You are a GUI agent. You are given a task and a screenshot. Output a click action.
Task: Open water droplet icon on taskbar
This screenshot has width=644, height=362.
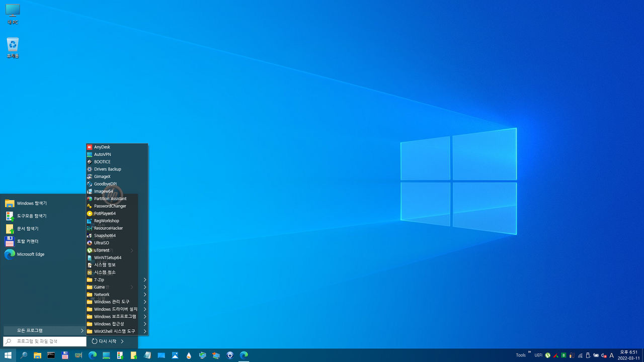coord(189,355)
